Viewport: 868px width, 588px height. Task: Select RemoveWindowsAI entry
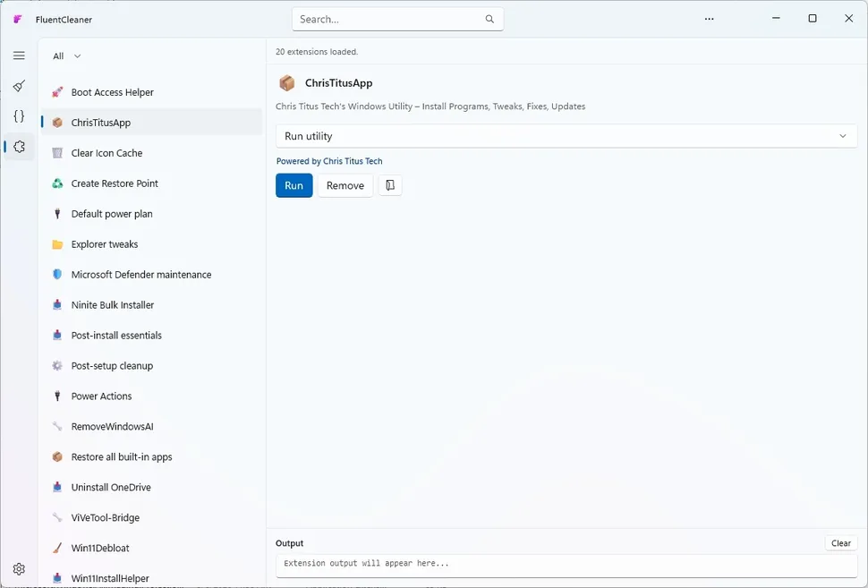point(152,426)
